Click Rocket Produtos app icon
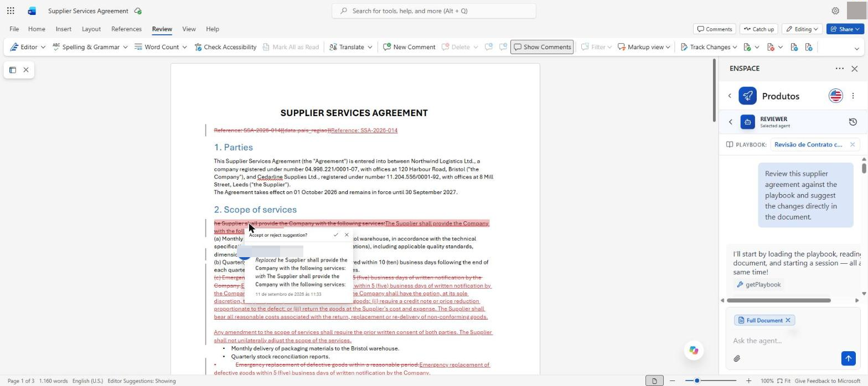The image size is (868, 386). click(x=747, y=96)
